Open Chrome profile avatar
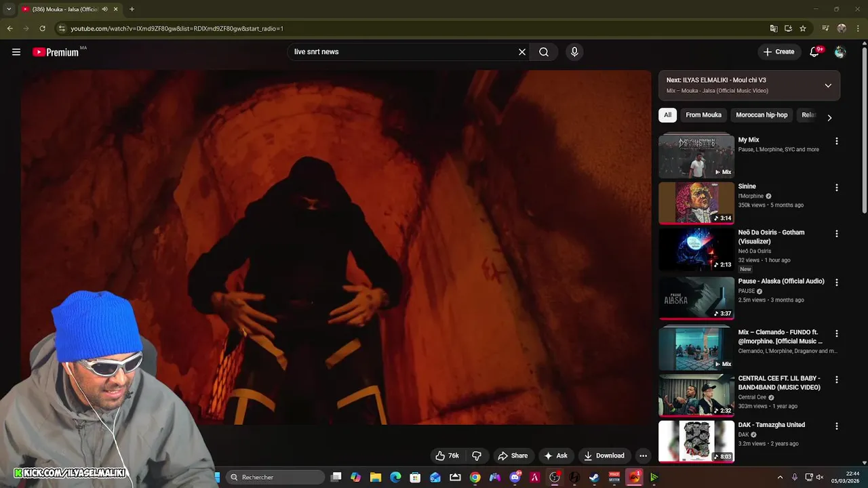The image size is (868, 488). (842, 28)
